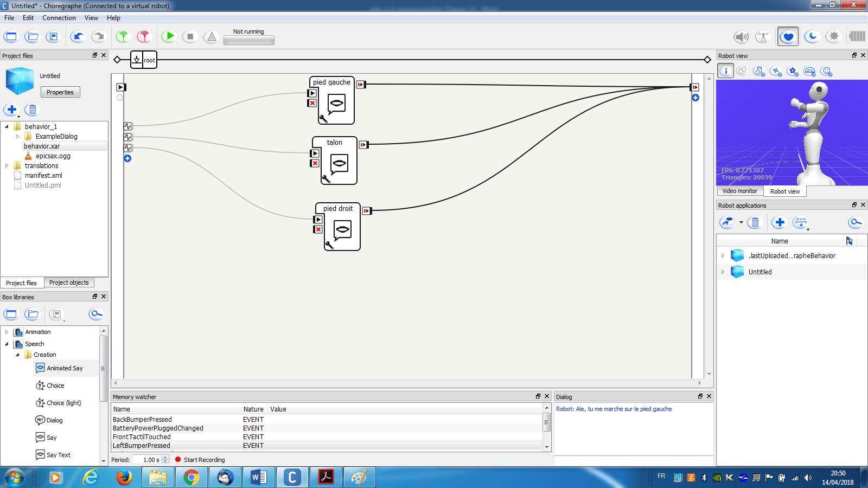Click the wrench icon on talon box
Viewport: 868px width, 488px height.
click(x=326, y=179)
